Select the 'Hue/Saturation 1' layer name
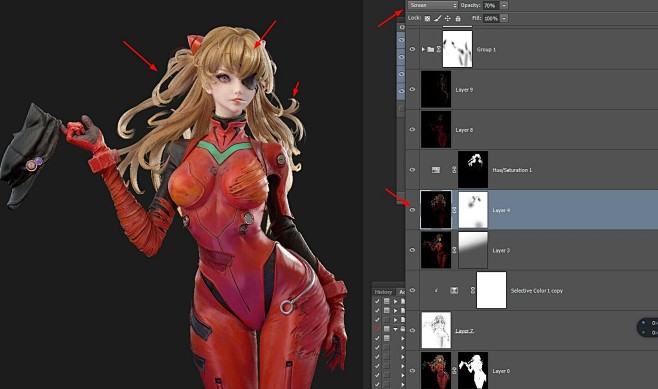Image resolution: width=658 pixels, height=389 pixels. (x=512, y=170)
